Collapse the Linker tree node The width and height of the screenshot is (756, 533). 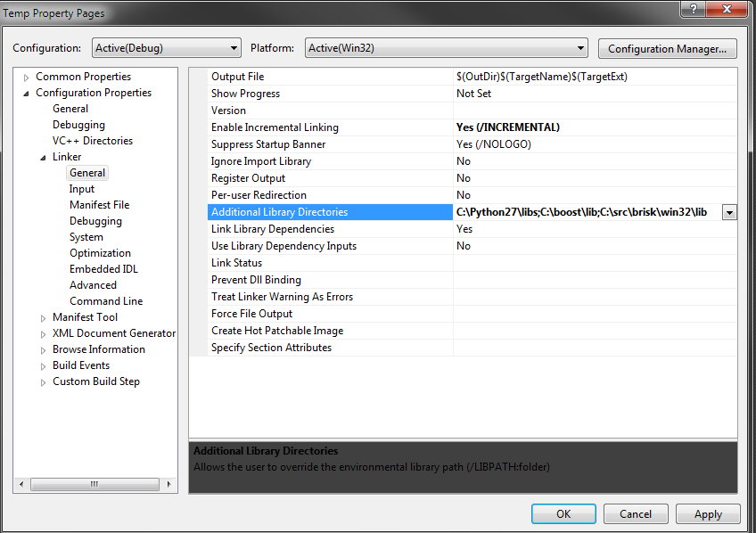pos(44,158)
